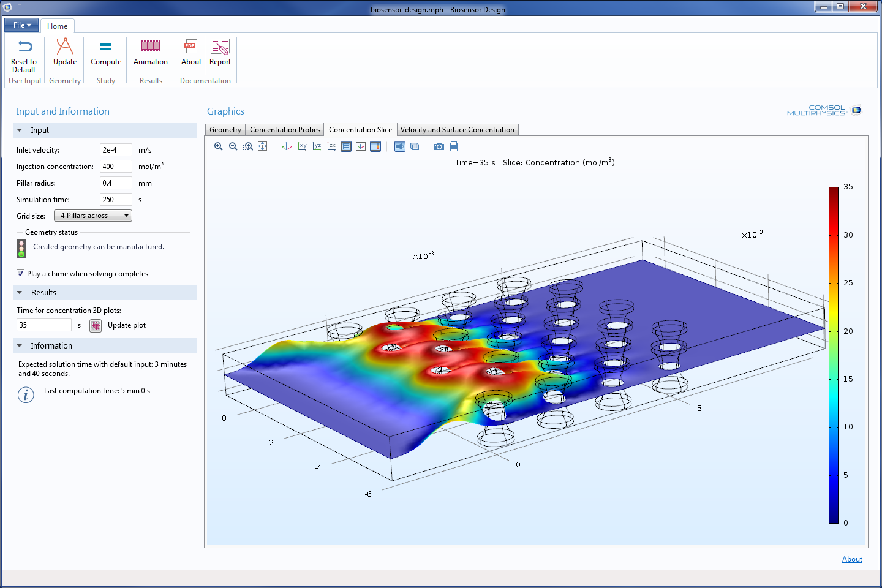Toggle the play chime when solving checkbox
The height and width of the screenshot is (588, 882).
(x=21, y=274)
